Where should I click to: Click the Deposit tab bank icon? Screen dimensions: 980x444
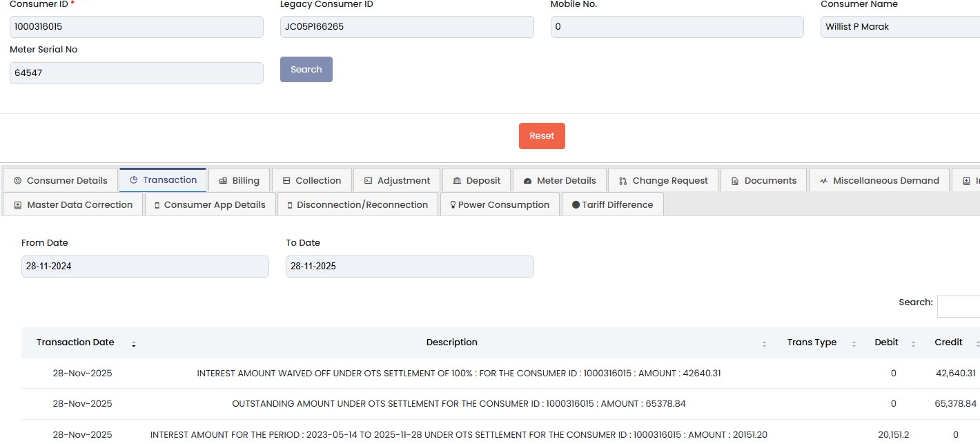[457, 181]
